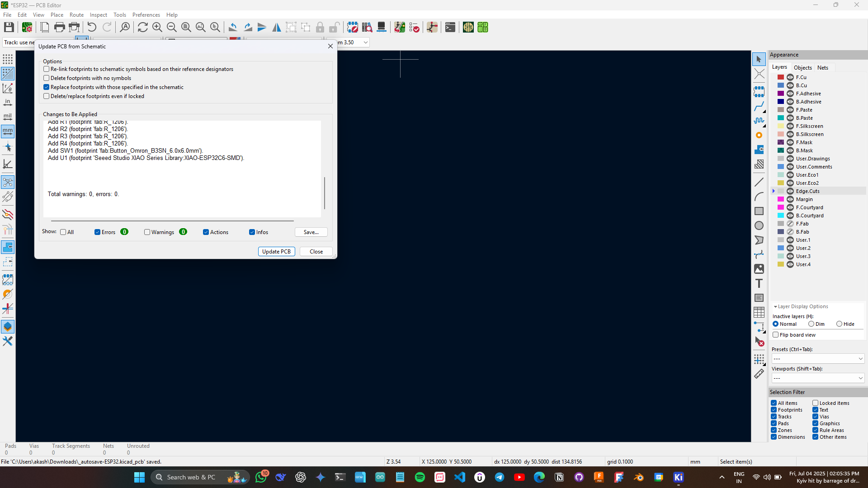
Task: Select the Draw circle tool
Action: (759, 225)
